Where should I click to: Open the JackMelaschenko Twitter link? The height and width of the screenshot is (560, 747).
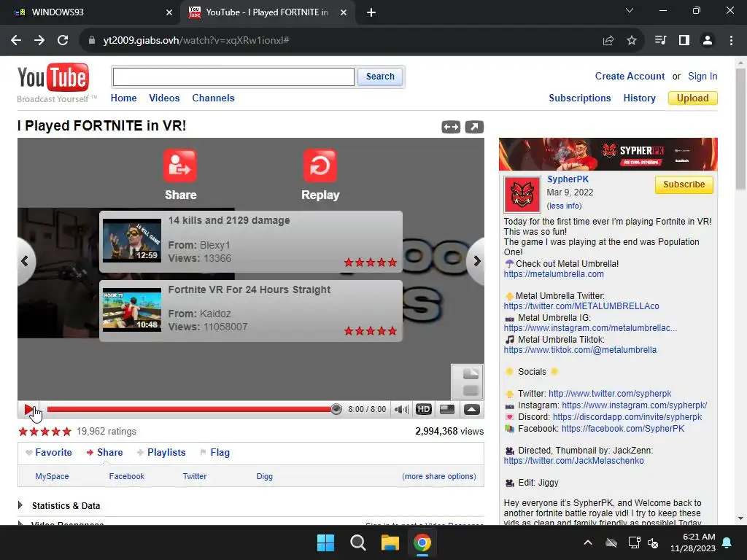pos(573,461)
